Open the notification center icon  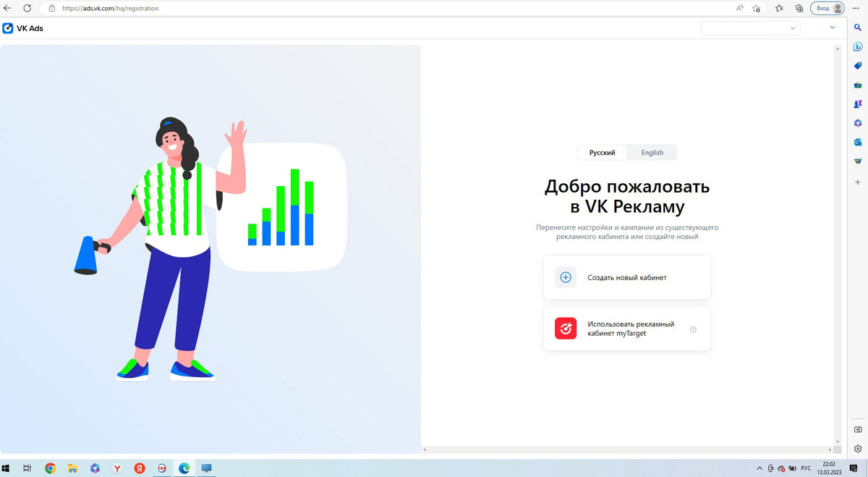click(x=853, y=468)
